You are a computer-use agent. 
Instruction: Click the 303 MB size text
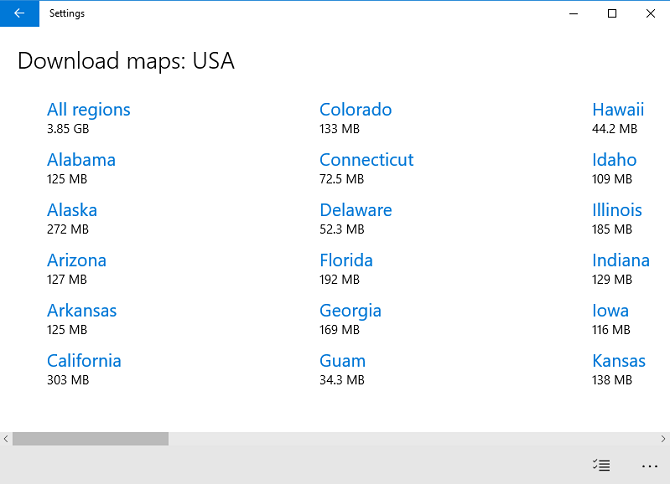tap(68, 380)
